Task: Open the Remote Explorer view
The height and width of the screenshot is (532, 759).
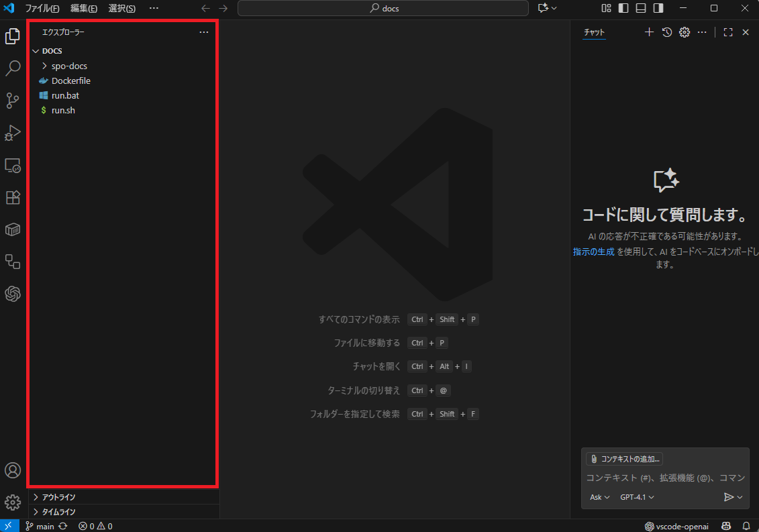Action: coord(13,165)
